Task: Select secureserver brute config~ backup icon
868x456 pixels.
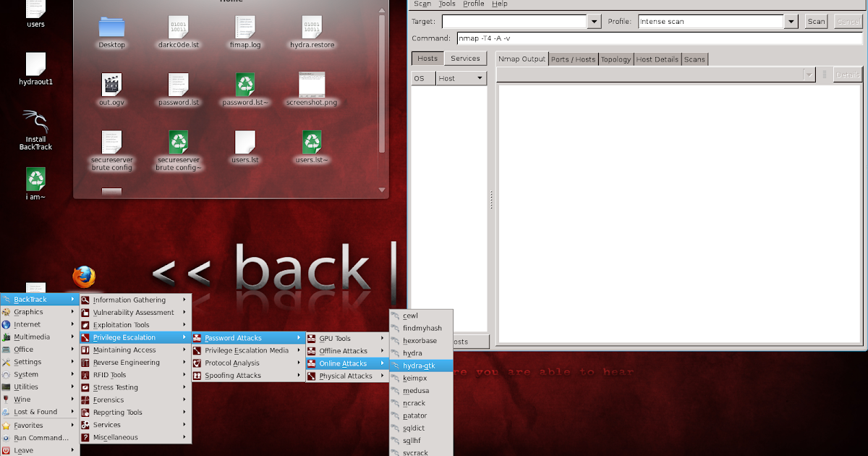Action: (x=179, y=142)
